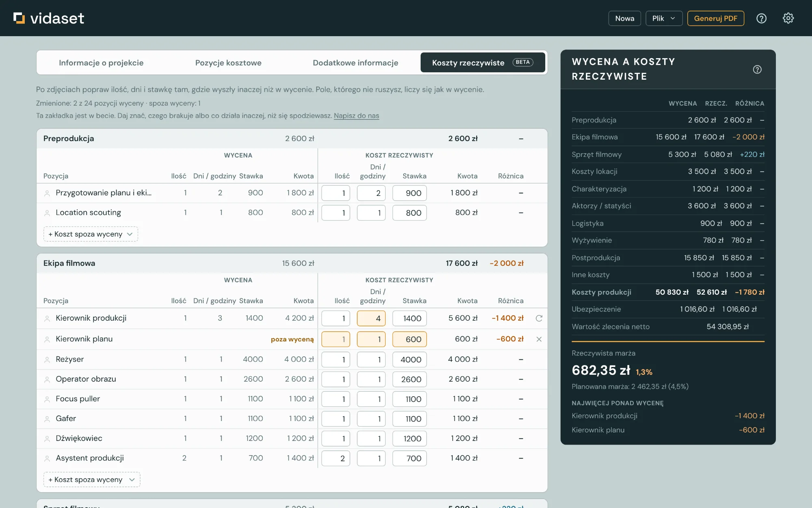Click the Nowa button
The height and width of the screenshot is (508, 812).
[624, 18]
